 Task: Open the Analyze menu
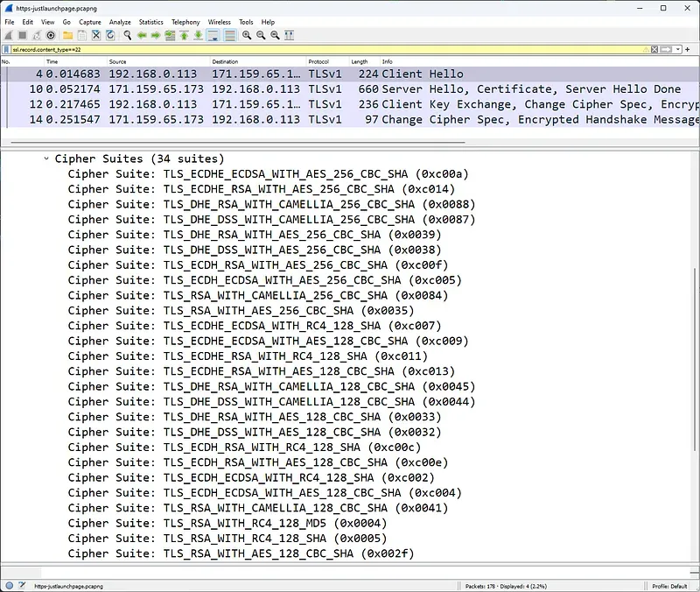click(x=120, y=22)
